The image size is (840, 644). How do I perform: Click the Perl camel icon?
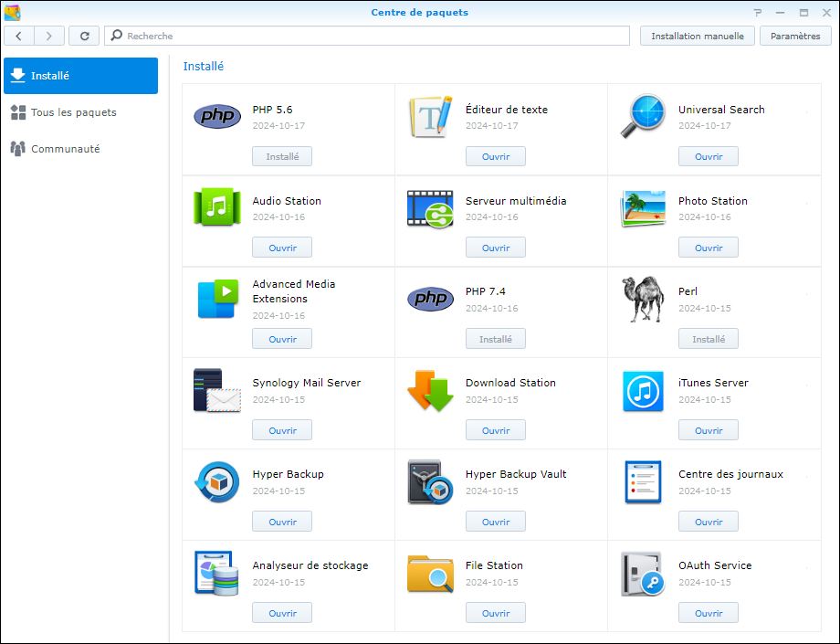tap(643, 299)
